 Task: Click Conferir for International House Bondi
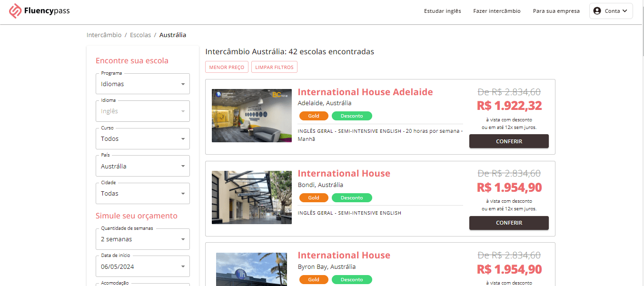(509, 223)
